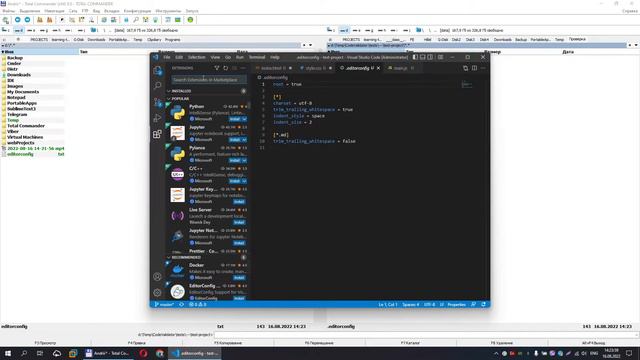Screen dimensions: 640x360
Task: Click VS Code customize layout icon
Action: pos(440,57)
